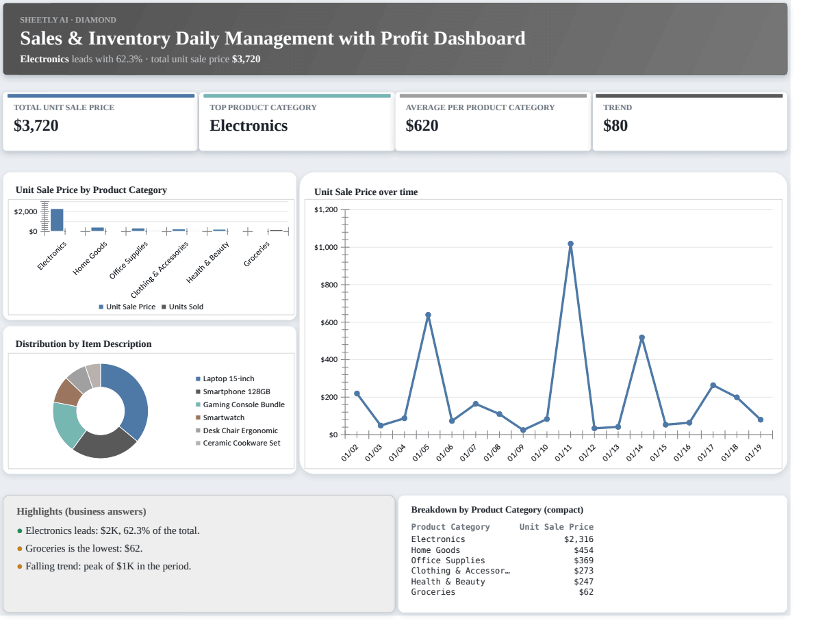The width and height of the screenshot is (840, 631).
Task: Click the Average Per Product Category value $620
Action: (422, 126)
